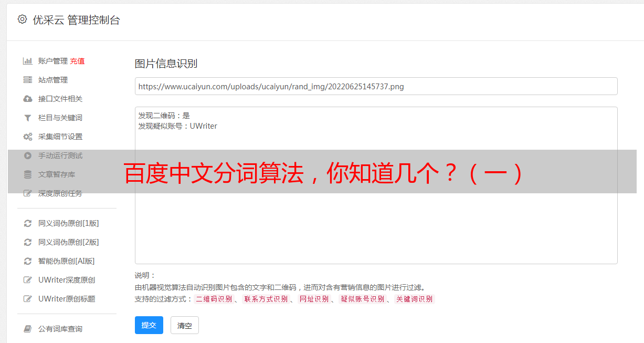The height and width of the screenshot is (343, 644).
Task: Click the 关键词识别 tag
Action: click(414, 299)
